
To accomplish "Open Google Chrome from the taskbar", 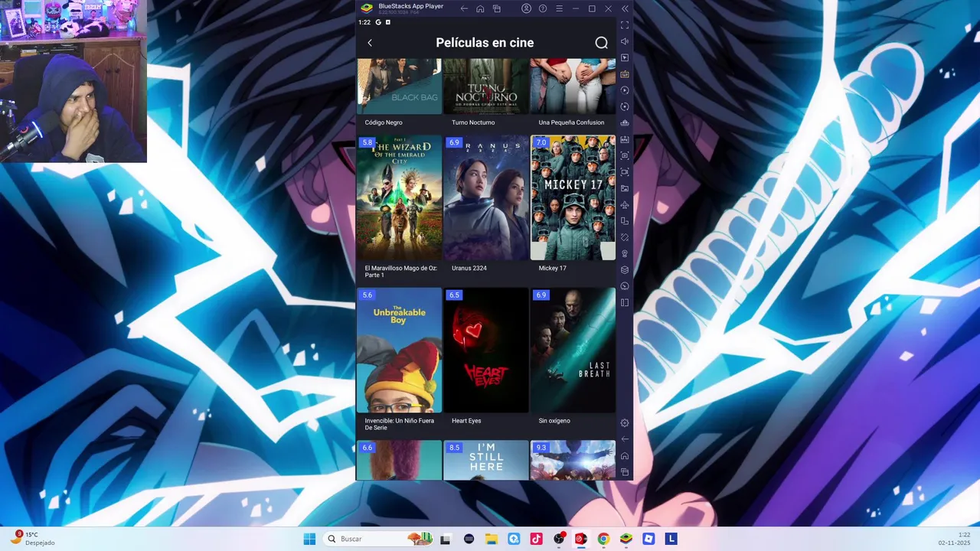I will tap(603, 539).
